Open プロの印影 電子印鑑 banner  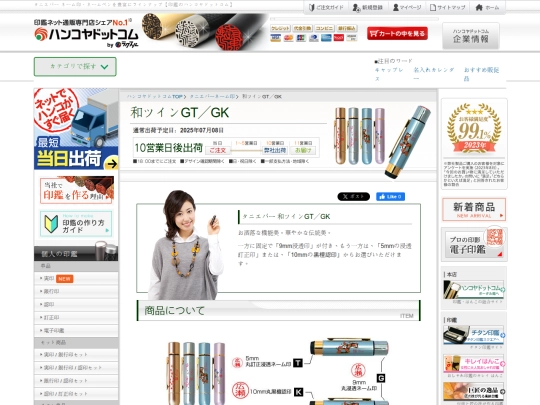click(474, 244)
